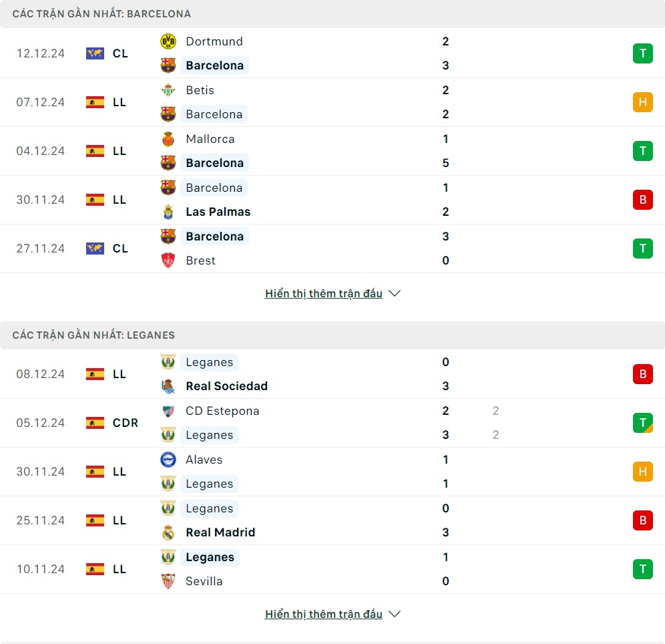Viewport: 665px width, 644px height.
Task: Click the green T badge for Sevilla match
Action: tap(642, 569)
